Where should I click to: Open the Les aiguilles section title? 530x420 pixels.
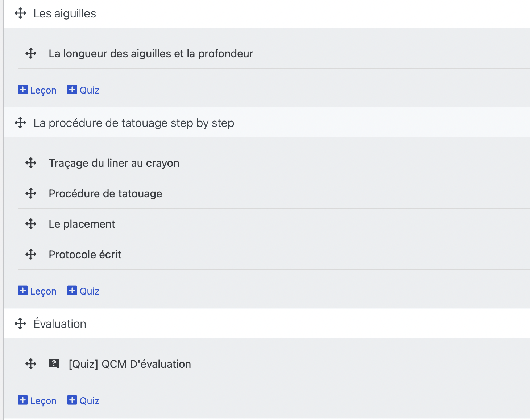pos(65,13)
